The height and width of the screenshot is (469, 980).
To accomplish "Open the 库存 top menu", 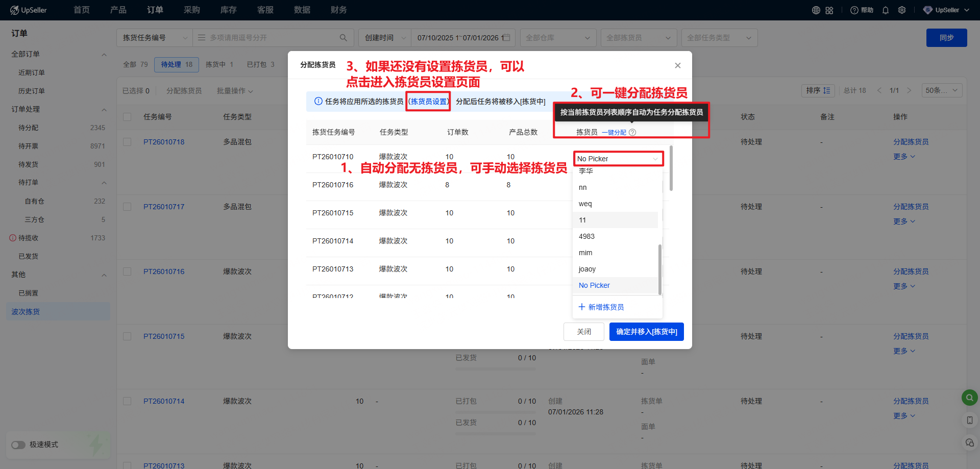I will coord(228,10).
